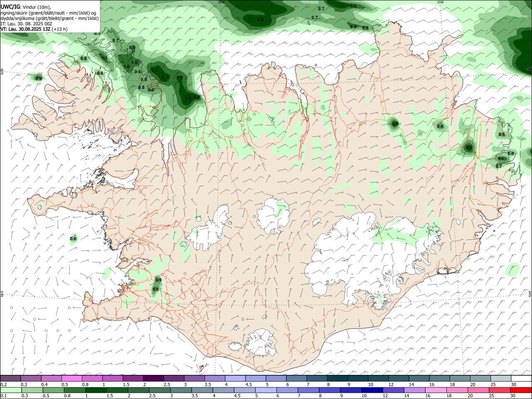The image size is (532, 399).
Task: Select the pink swatch at 18 in the lower scale
Action: (x=457, y=390)
